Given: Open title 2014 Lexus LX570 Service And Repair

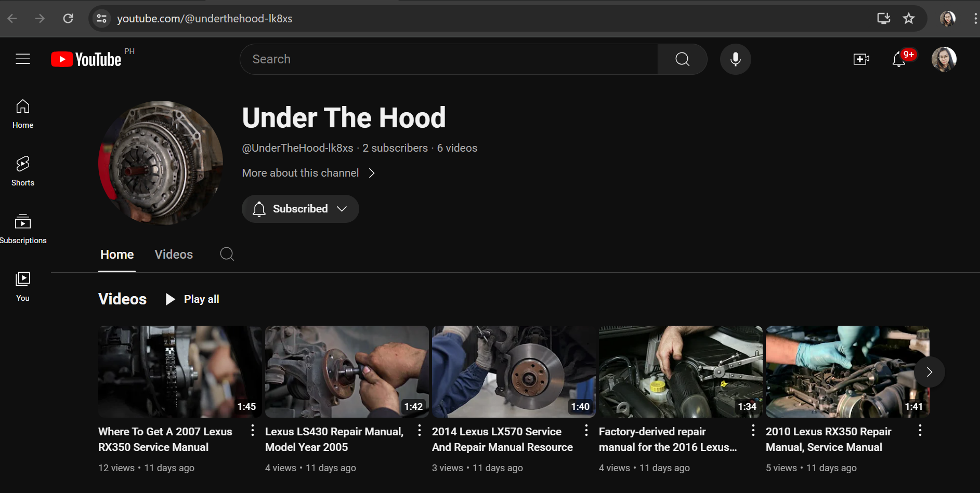Looking at the screenshot, I should point(502,439).
